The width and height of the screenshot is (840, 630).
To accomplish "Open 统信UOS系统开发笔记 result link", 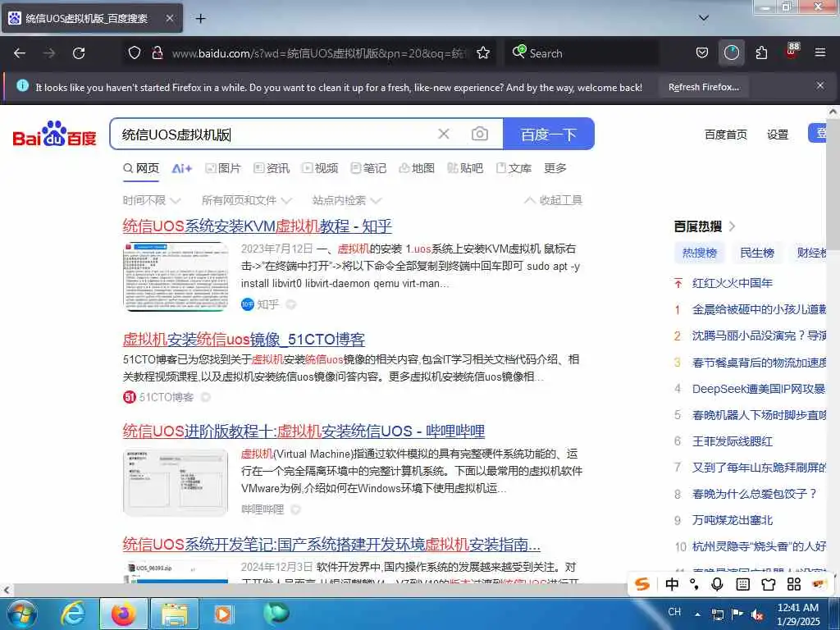I will click(x=331, y=545).
